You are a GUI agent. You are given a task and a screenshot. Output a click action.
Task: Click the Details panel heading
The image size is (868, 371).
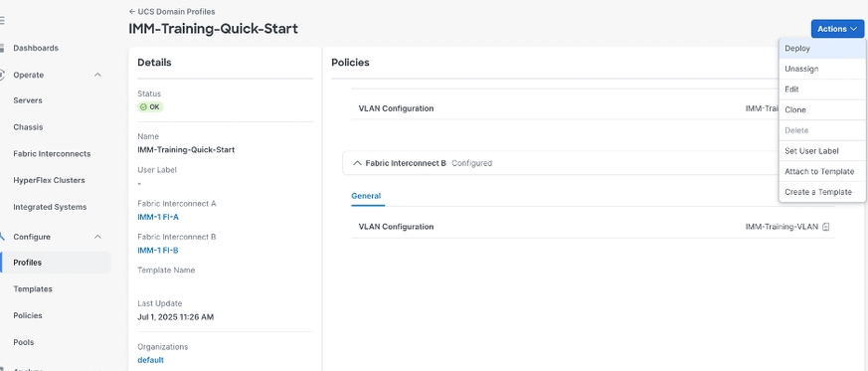point(154,63)
